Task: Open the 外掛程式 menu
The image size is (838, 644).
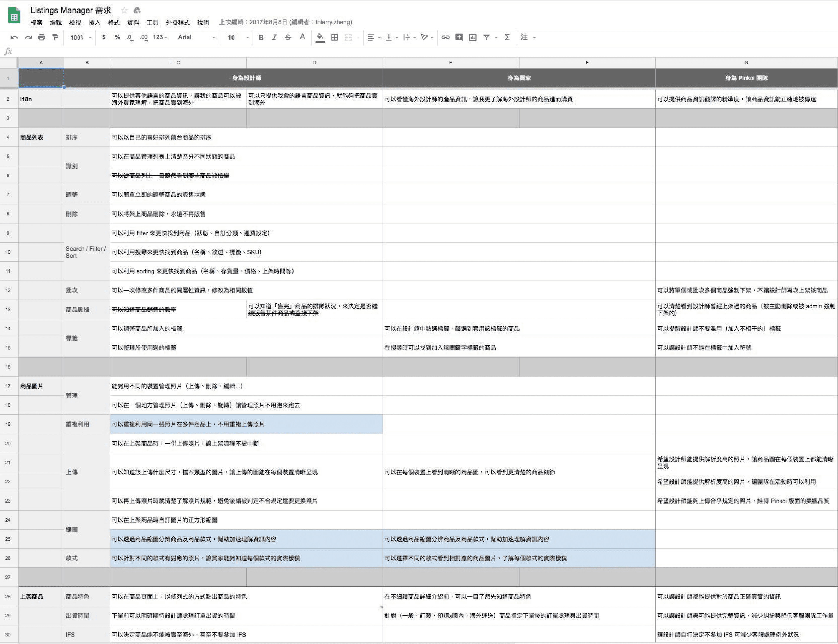Action: (x=178, y=22)
